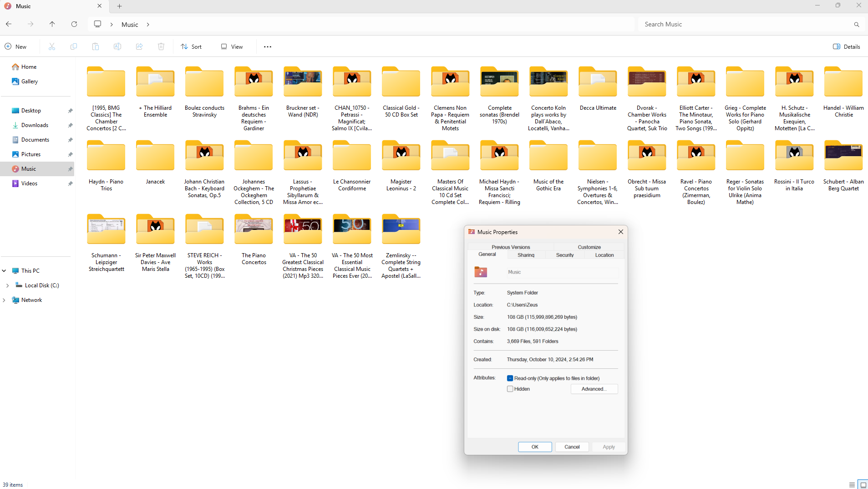Click the Advanced... button

click(594, 389)
